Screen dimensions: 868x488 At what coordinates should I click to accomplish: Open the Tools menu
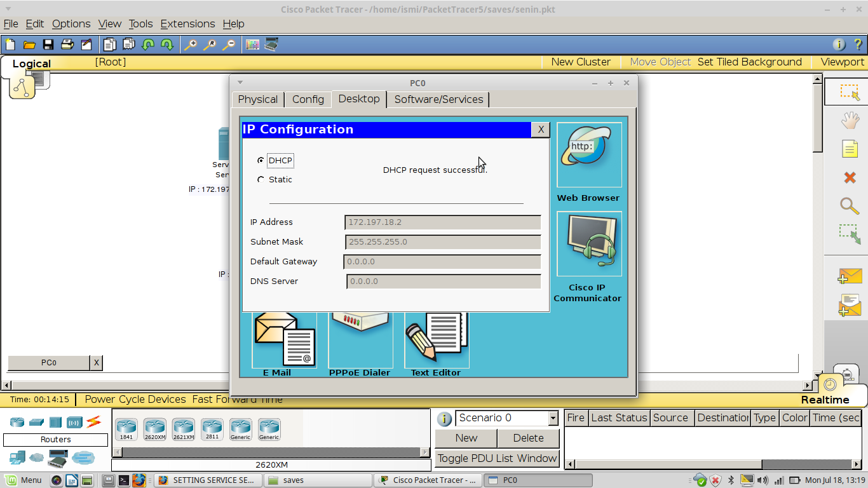pos(140,24)
